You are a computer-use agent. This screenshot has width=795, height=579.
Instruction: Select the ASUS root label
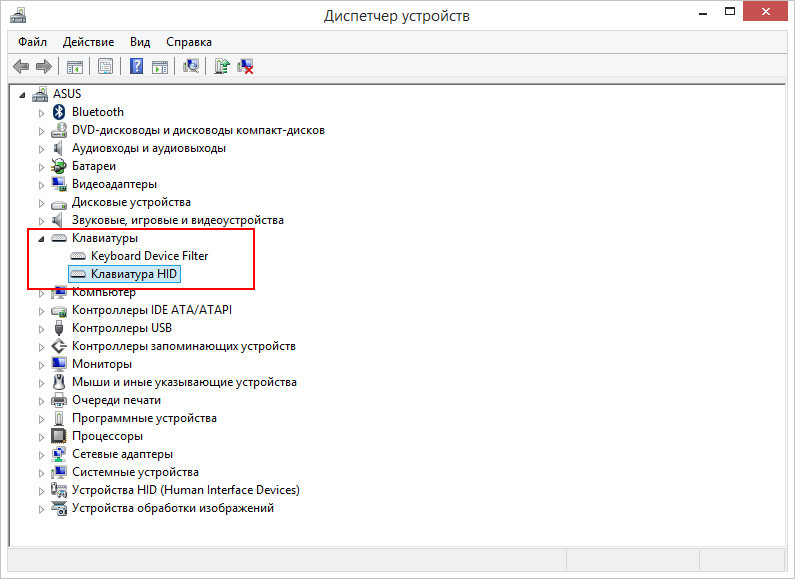[x=67, y=94]
